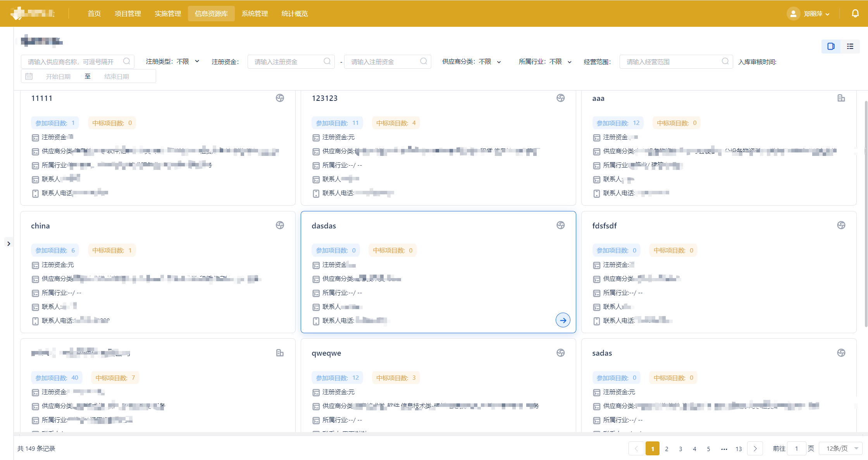Click the building icon on card aaa
868x460 pixels.
[841, 98]
